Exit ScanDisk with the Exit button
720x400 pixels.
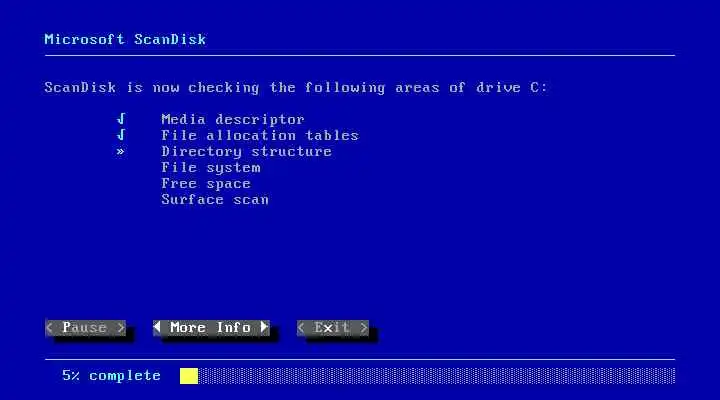pos(333,328)
